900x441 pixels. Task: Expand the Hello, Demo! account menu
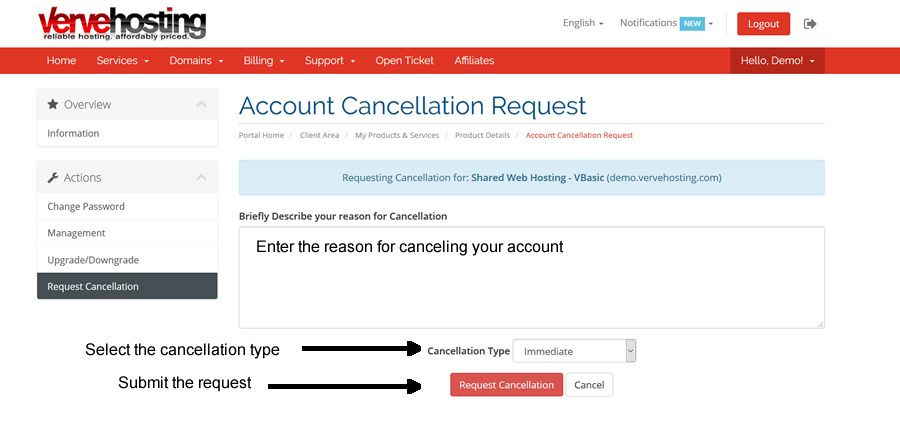pyautogui.click(x=777, y=60)
